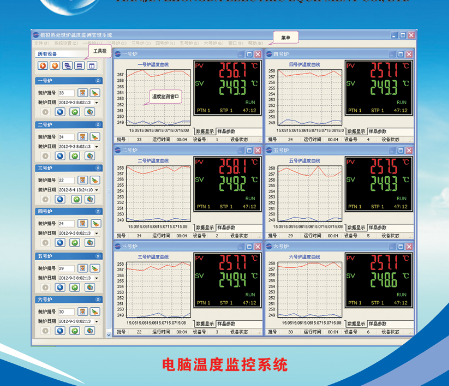Collapse the 五号炉 sidebar panel header
This screenshot has width=449, height=386.
pos(98,256)
